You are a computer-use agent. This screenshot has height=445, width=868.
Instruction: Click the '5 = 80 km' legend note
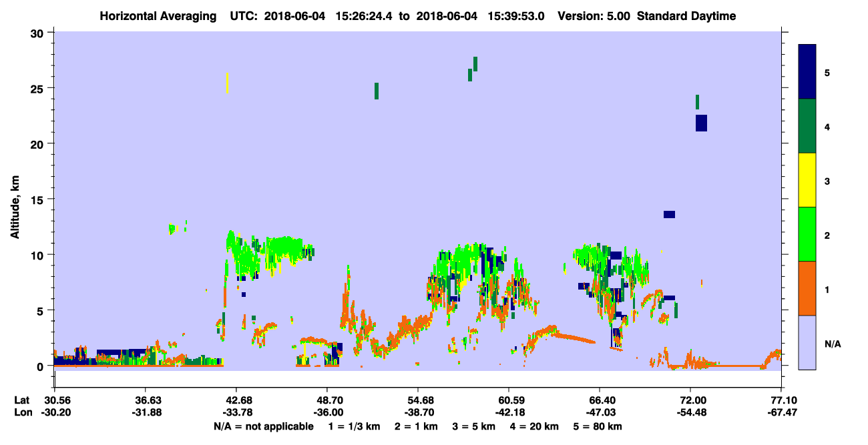click(598, 426)
